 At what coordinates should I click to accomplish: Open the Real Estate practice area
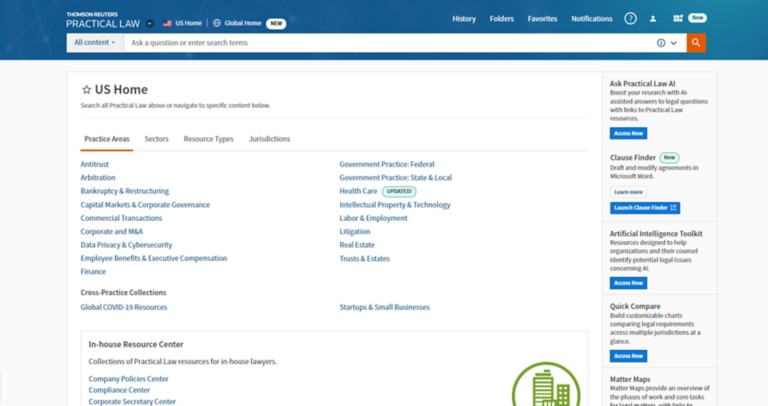357,245
